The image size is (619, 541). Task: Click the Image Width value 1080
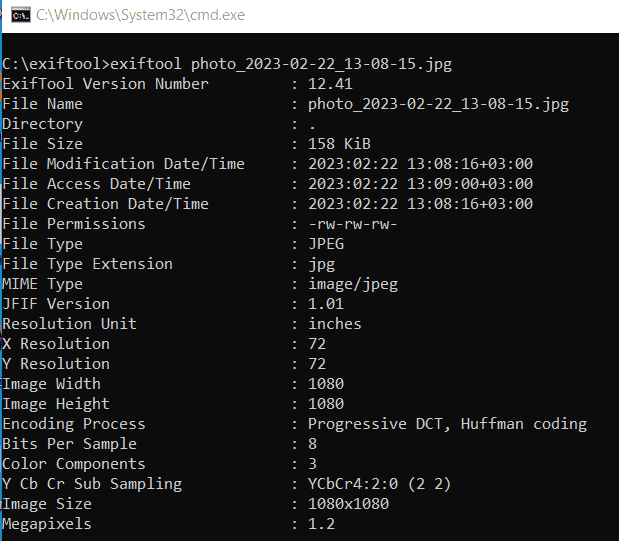pyautogui.click(x=326, y=384)
